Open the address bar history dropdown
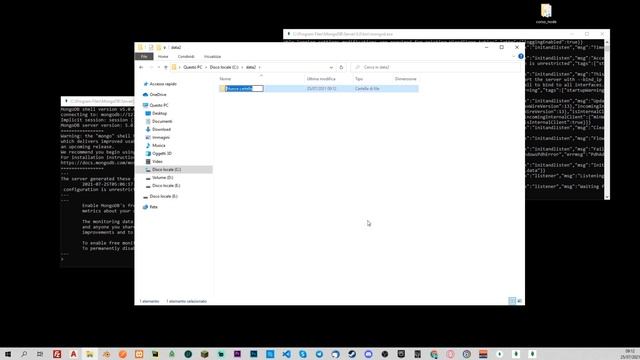The width and height of the screenshot is (640, 360). pyautogui.click(x=331, y=67)
